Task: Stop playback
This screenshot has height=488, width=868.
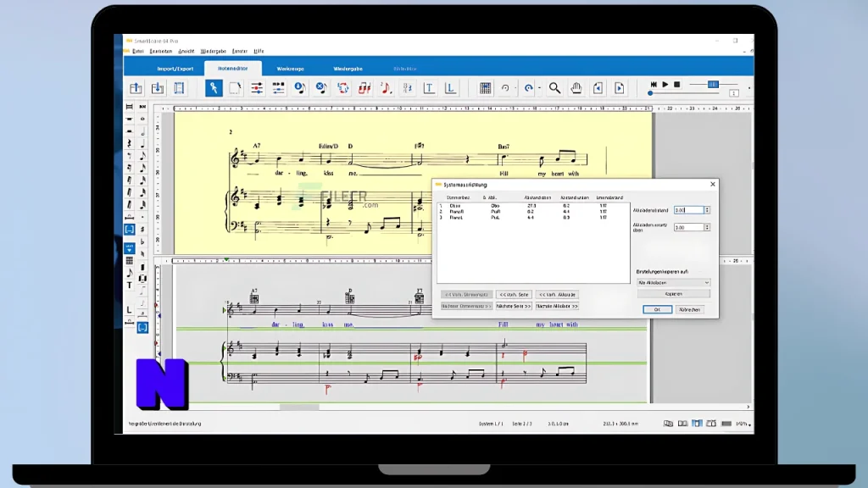Action: click(x=676, y=85)
